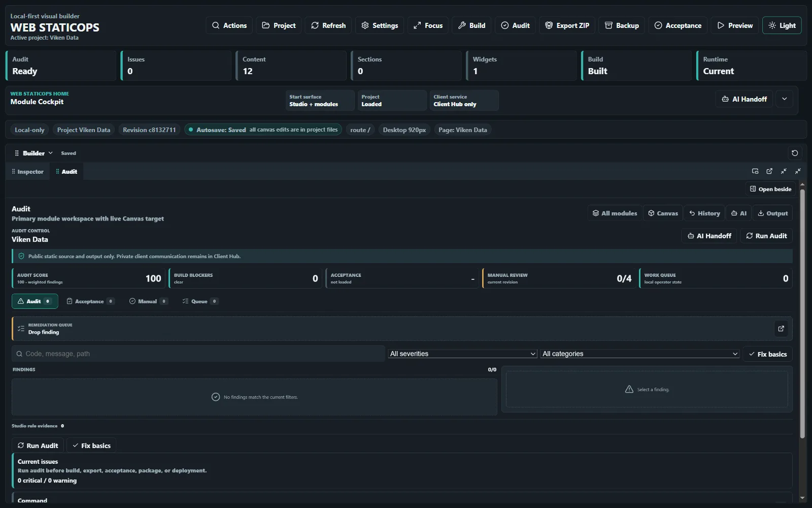This screenshot has width=812, height=508.
Task: Switch to the Queue sub-tab
Action: 200,301
